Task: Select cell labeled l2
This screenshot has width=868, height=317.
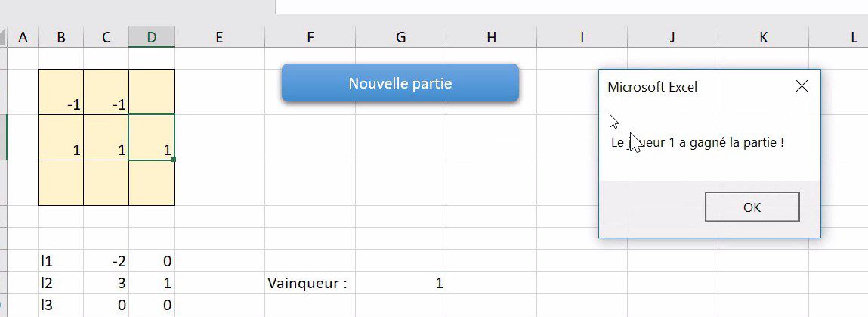Action: coord(61,284)
